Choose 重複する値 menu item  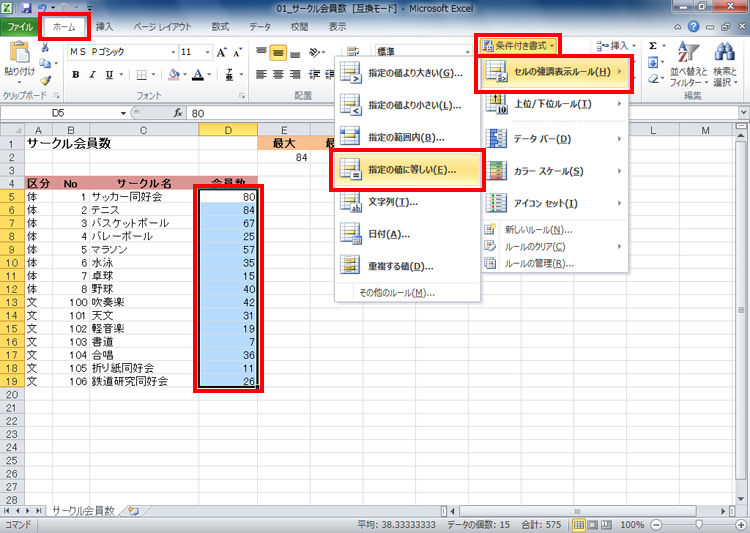click(x=407, y=266)
